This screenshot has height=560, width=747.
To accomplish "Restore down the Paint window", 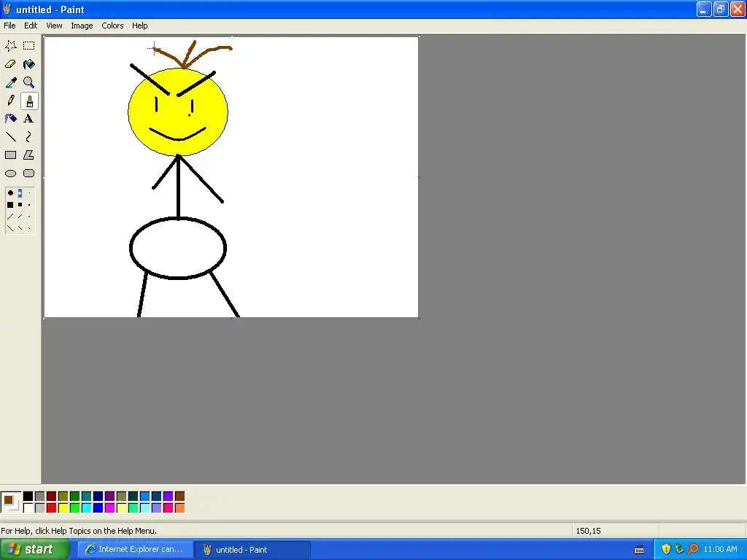I will pos(720,9).
